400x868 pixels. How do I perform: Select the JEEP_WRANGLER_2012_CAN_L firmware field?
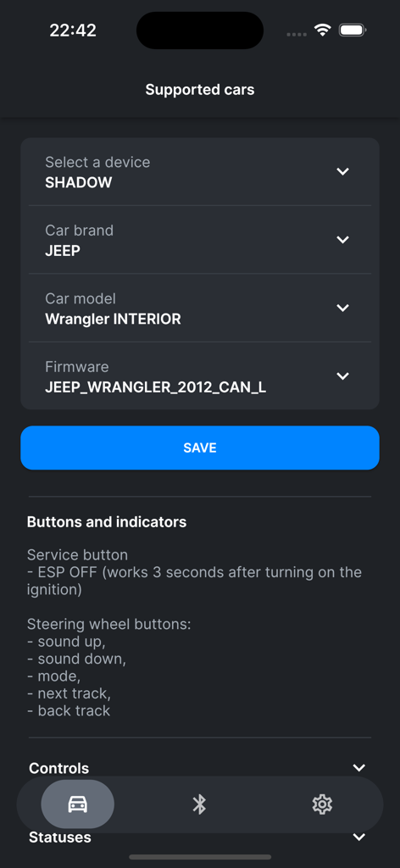[200, 376]
